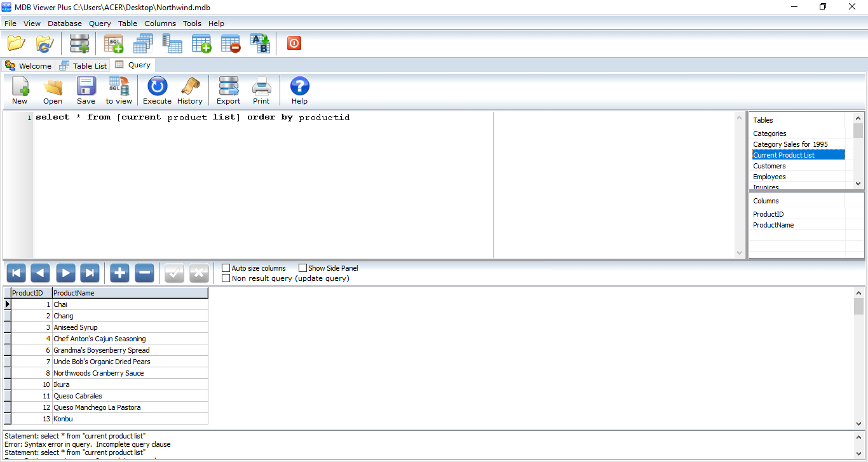Viewport: 868px width, 462px height.
Task: Select the Chai row cell
Action: click(x=130, y=304)
